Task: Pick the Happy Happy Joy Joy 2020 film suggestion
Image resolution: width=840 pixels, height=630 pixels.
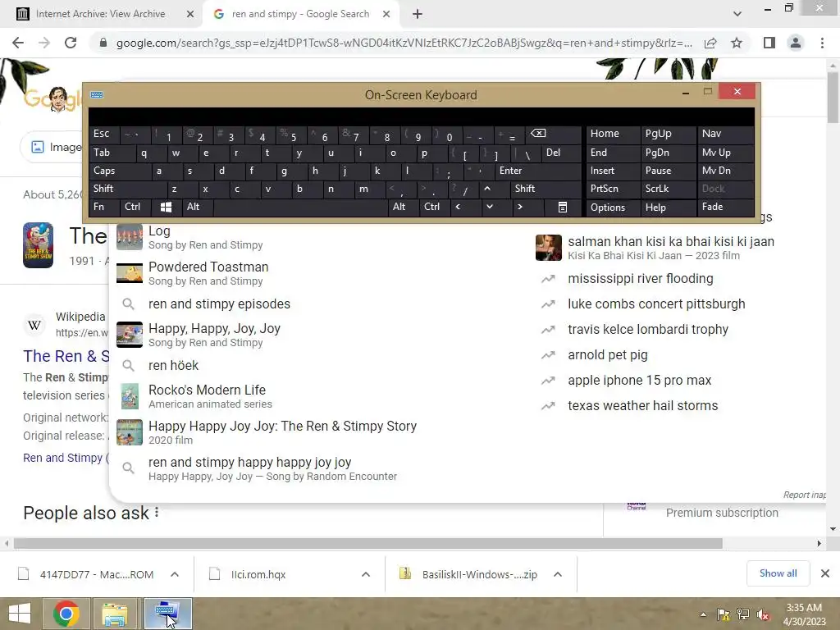Action: coord(316,432)
